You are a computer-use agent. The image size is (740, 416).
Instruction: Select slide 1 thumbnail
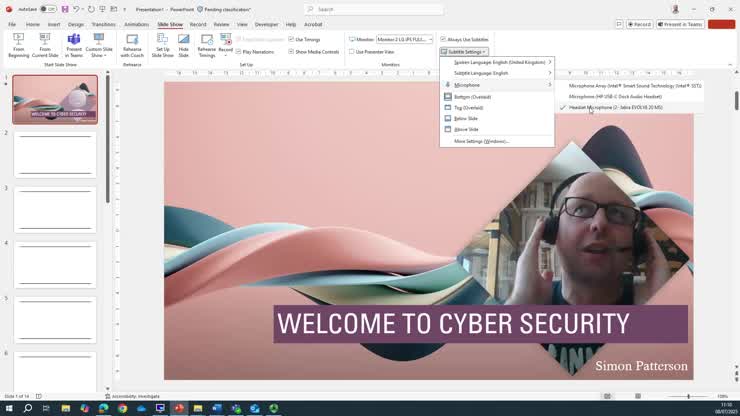coord(55,99)
